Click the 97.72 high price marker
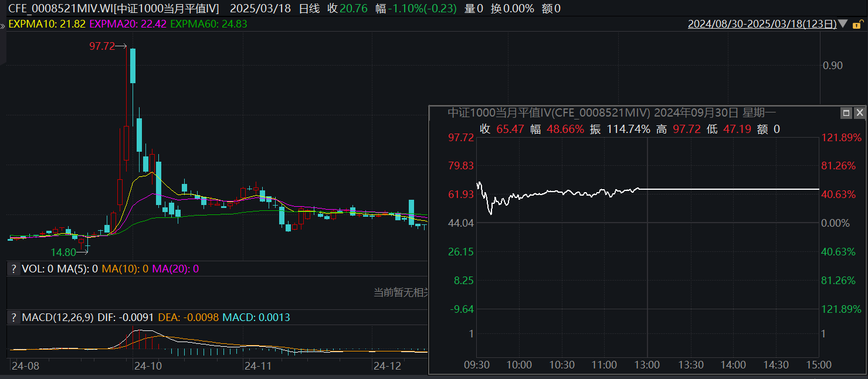 [x=102, y=46]
